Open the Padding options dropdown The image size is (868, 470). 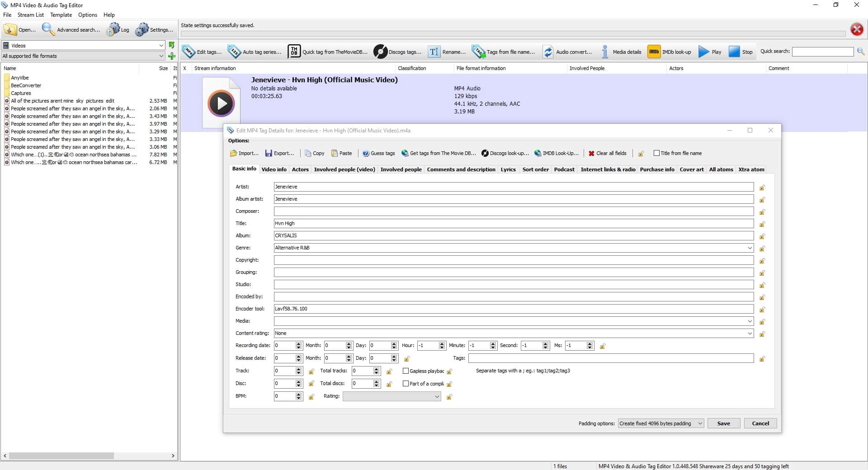(x=660, y=423)
